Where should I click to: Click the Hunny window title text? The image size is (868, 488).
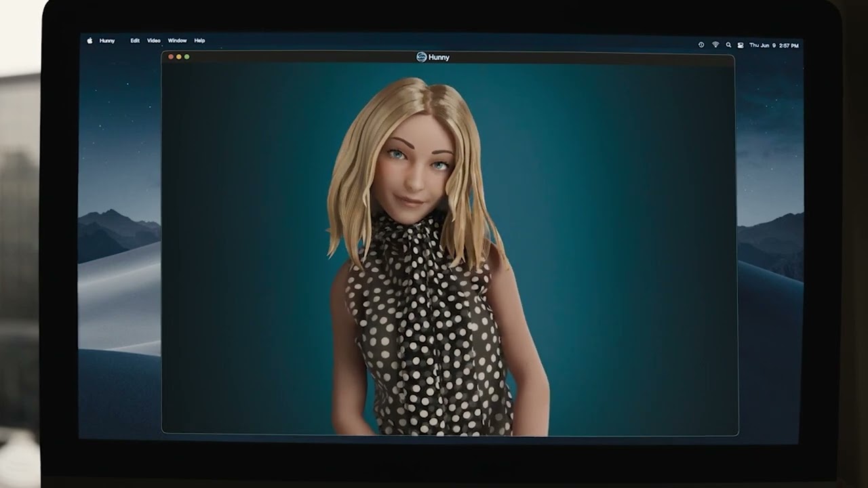[x=439, y=58]
